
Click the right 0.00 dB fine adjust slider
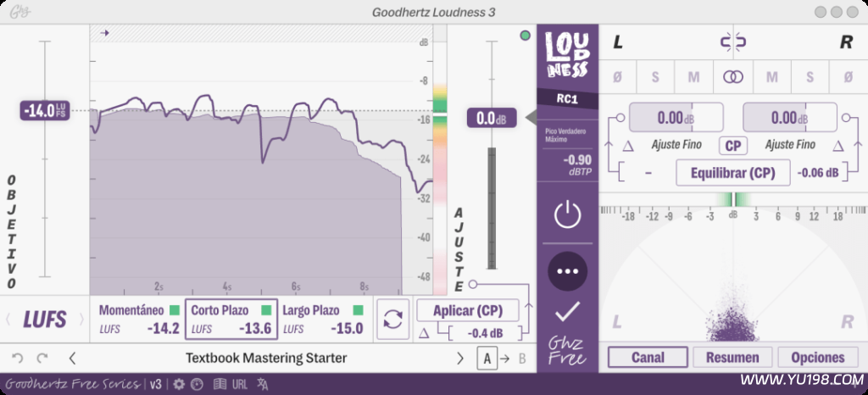[790, 117]
